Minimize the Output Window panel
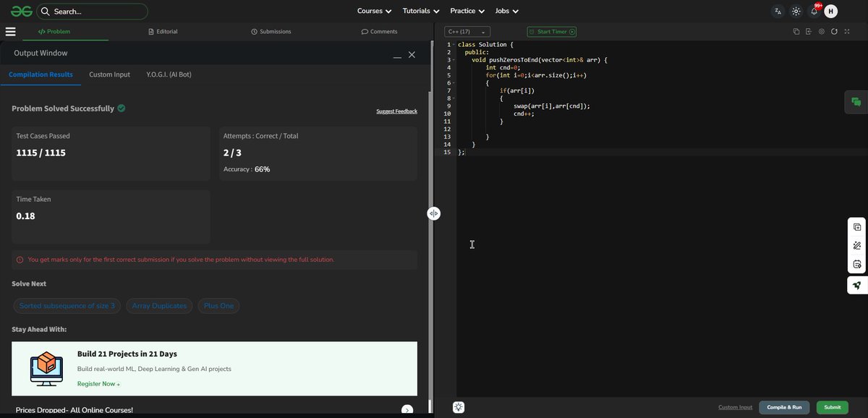Viewport: 868px width, 418px height. 397,56
